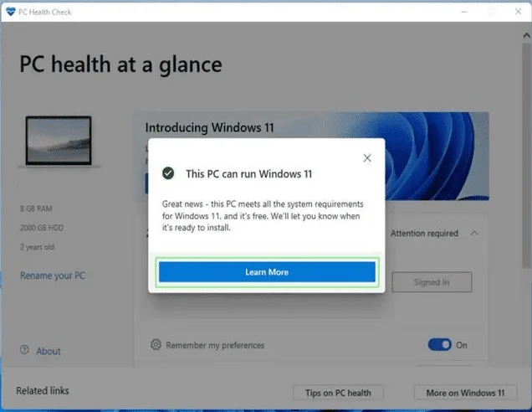Click the 2000 GB HDD text
Viewport: 532px width, 412px height.
(42, 228)
